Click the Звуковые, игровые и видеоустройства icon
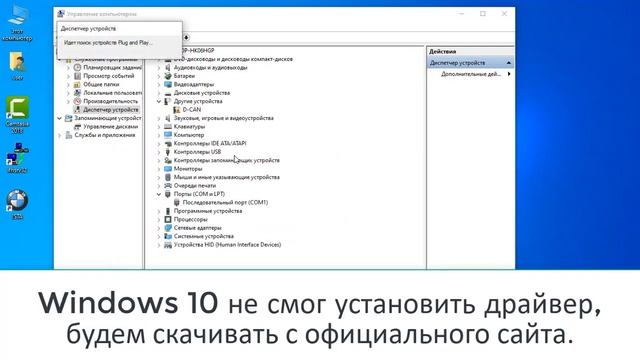 click(168, 118)
